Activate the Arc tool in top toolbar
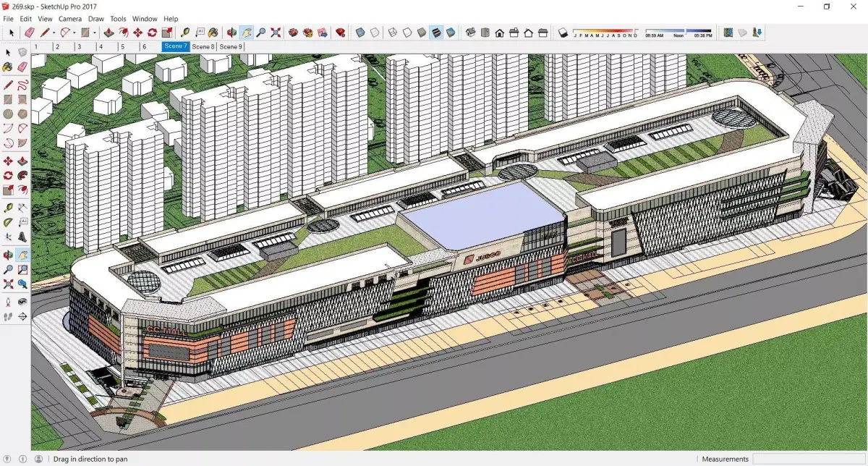 pos(65,33)
